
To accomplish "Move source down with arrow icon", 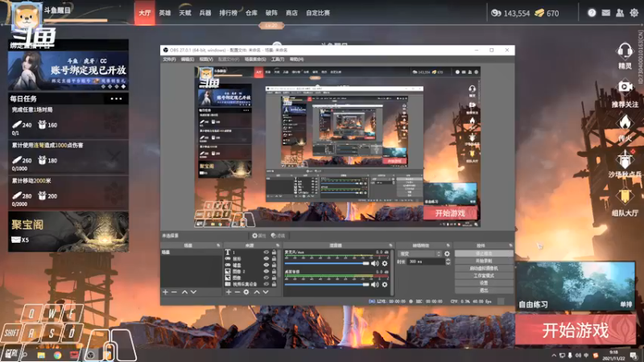I will tap(266, 292).
